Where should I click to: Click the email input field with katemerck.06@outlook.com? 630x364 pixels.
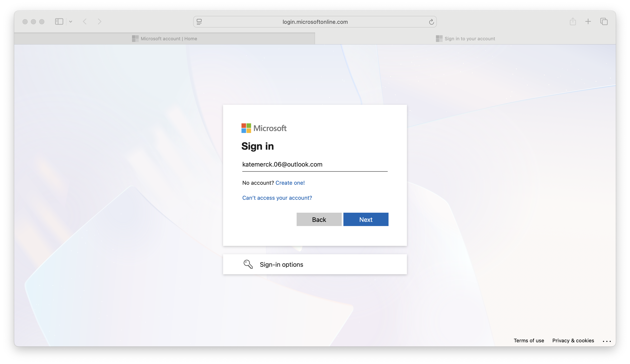click(315, 164)
